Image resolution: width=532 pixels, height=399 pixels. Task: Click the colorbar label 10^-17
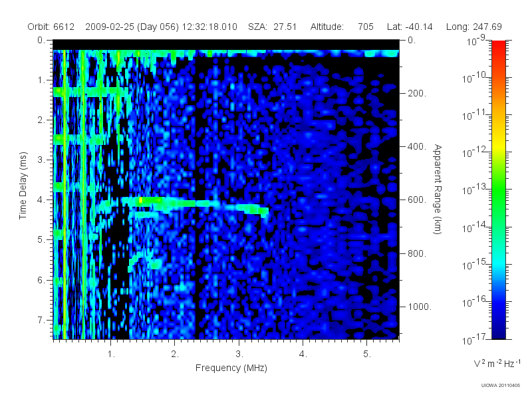(475, 339)
